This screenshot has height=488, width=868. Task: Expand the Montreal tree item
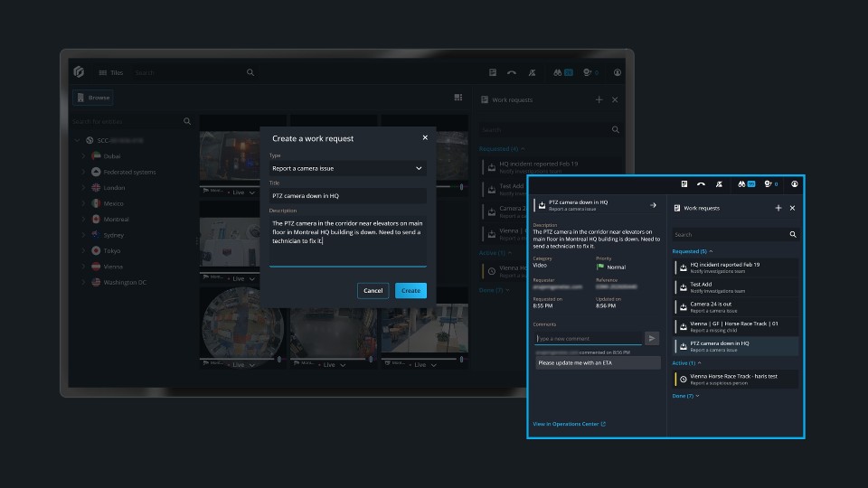84,219
